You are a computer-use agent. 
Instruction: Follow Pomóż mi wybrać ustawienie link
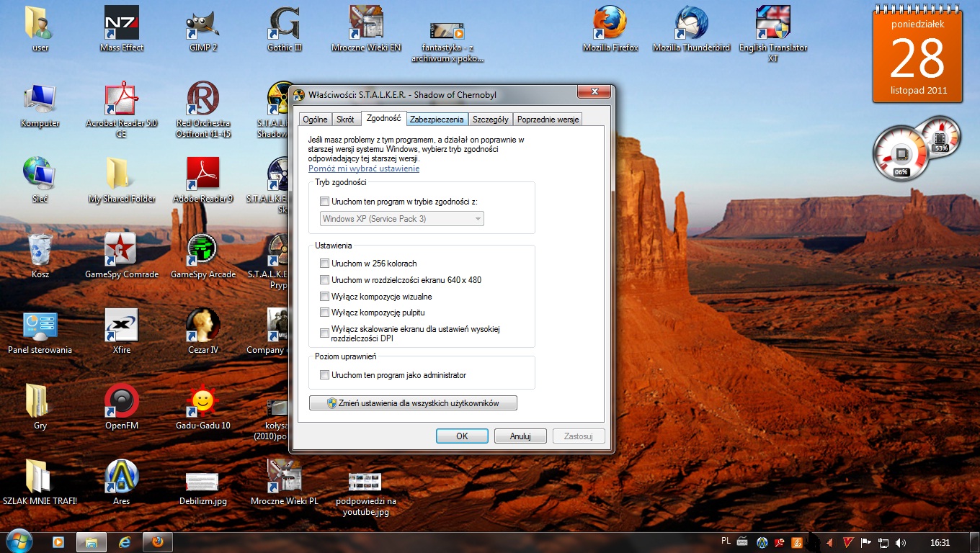(364, 168)
